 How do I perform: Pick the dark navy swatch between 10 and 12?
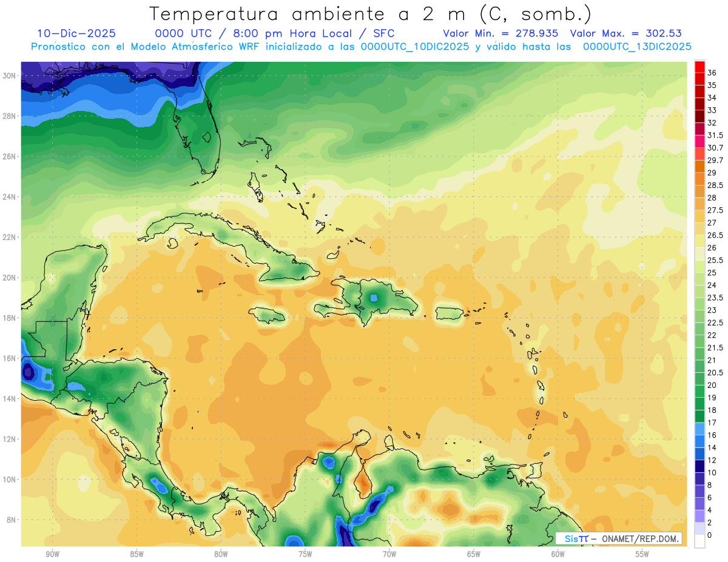699,466
